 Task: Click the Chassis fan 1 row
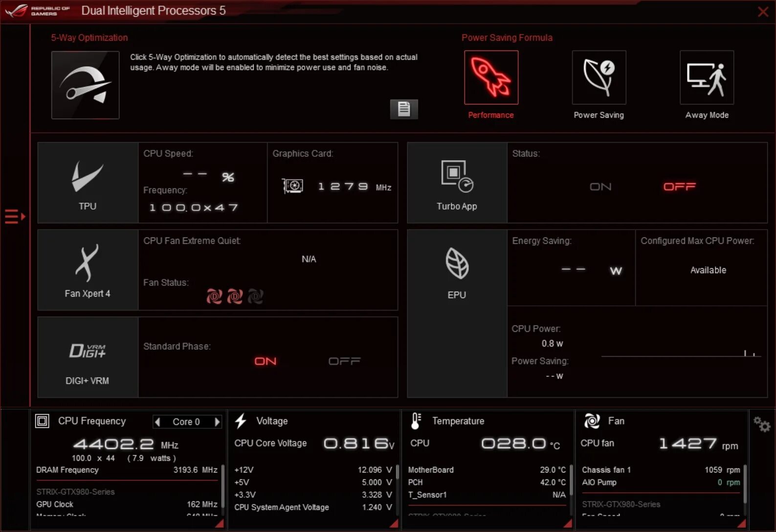tap(661, 470)
